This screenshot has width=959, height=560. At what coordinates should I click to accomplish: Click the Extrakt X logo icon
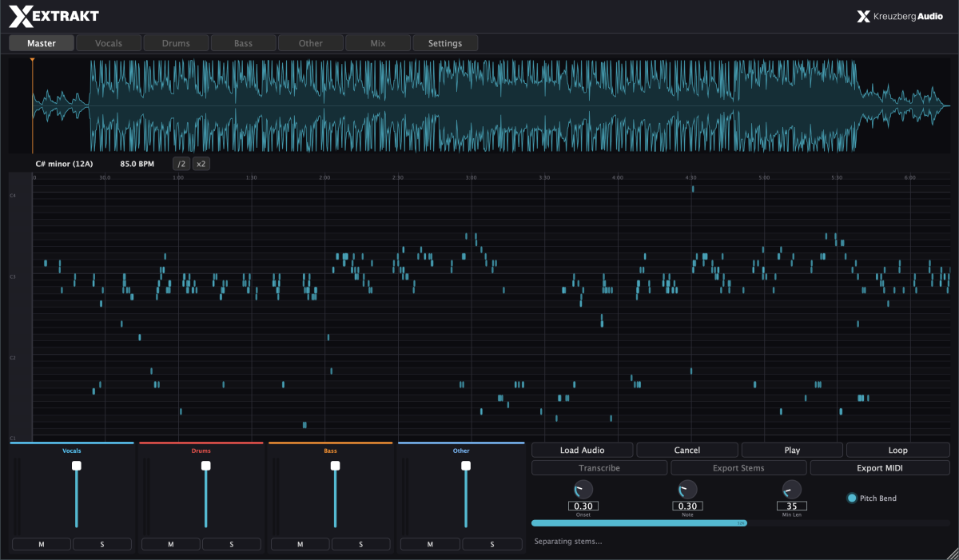20,15
